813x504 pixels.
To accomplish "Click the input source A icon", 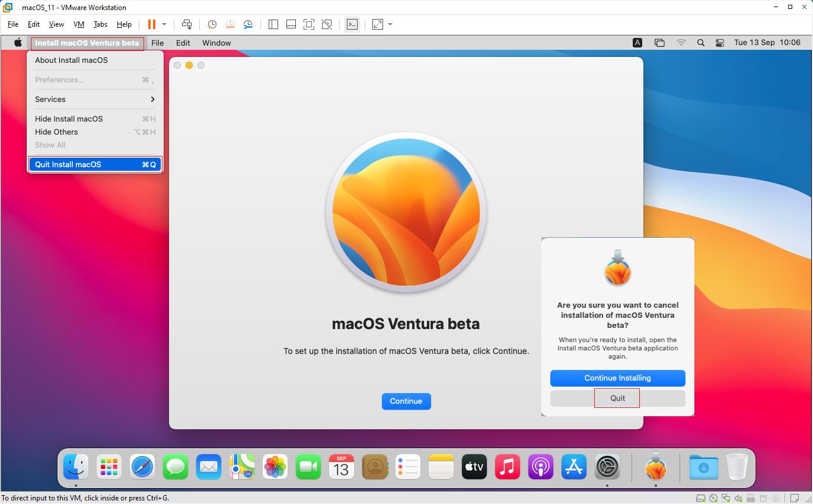I will (x=637, y=43).
